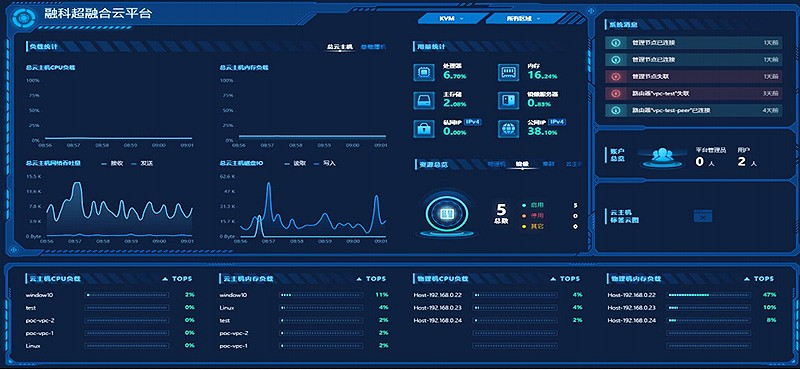This screenshot has width=800, height=370.
Task: Click the private IP lock icon
Action: click(x=423, y=128)
